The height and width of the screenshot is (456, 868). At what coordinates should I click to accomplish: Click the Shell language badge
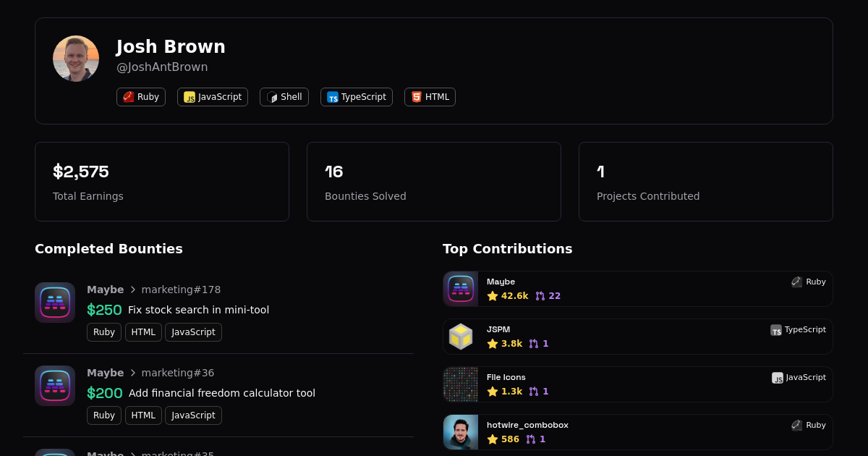pyautogui.click(x=284, y=97)
